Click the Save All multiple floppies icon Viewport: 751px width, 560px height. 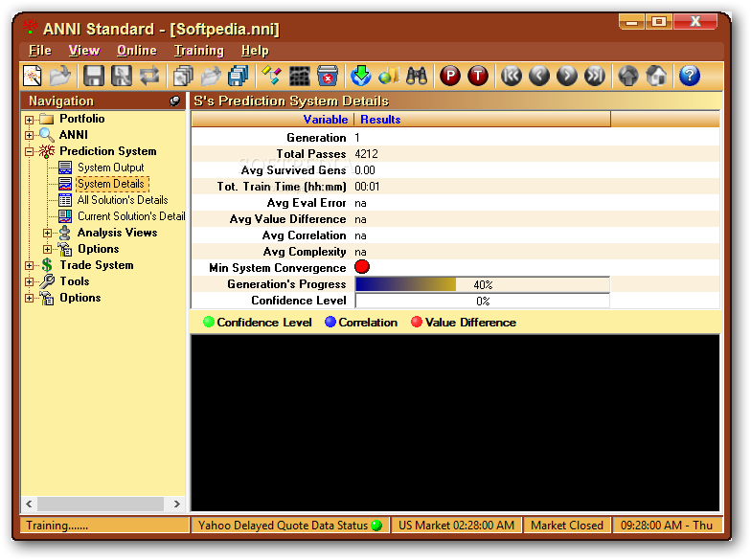238,76
